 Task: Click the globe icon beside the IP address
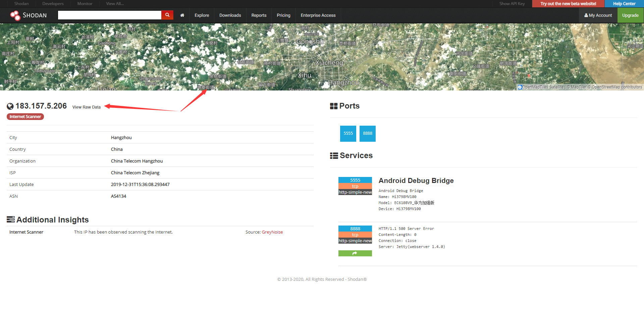coord(10,106)
